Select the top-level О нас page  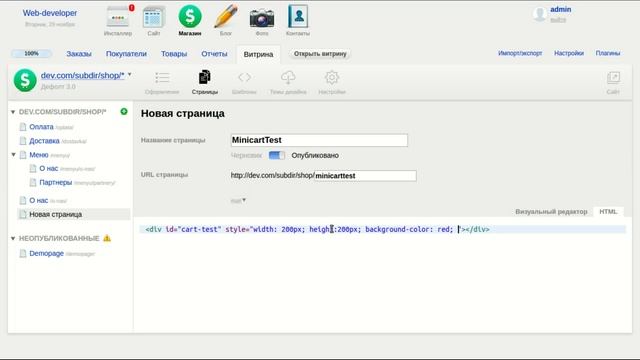(x=38, y=200)
